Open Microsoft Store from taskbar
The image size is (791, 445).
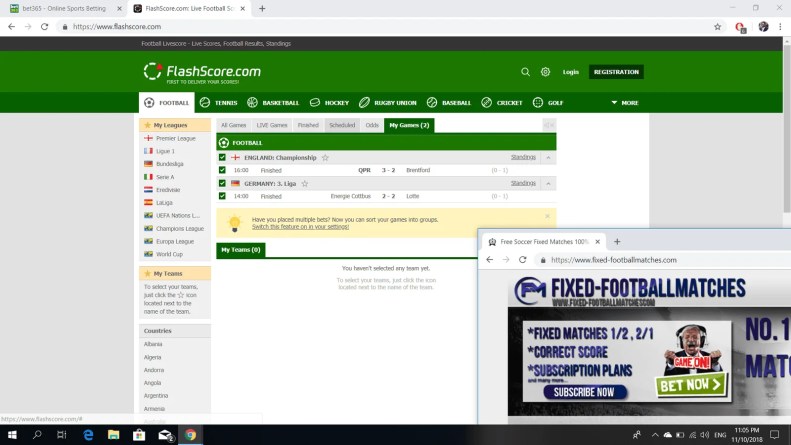point(139,434)
